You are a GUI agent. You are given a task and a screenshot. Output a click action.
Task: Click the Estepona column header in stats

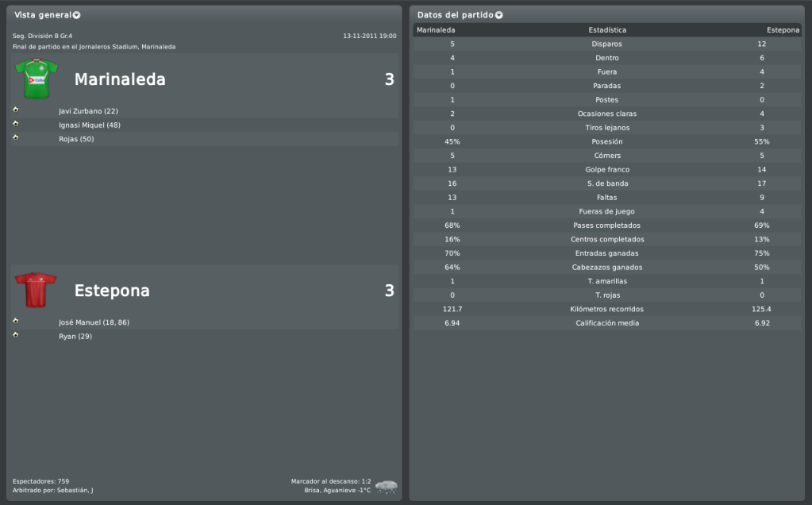click(x=783, y=30)
